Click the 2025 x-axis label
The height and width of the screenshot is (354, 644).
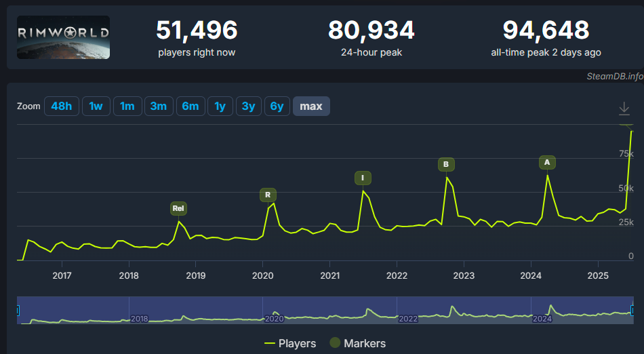pos(598,275)
